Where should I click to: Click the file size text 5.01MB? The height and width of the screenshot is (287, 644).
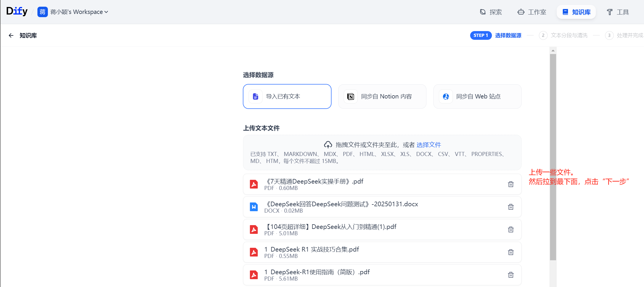coord(288,234)
